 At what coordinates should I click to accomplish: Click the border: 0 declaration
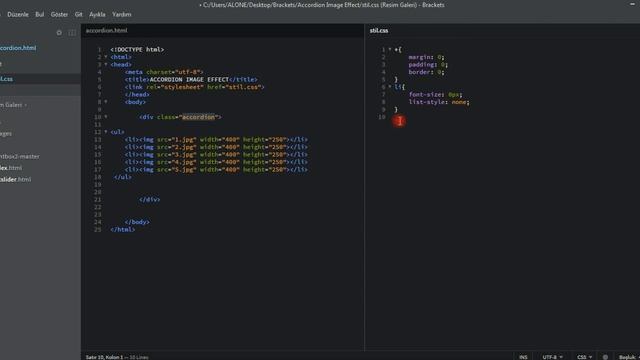coord(427,72)
